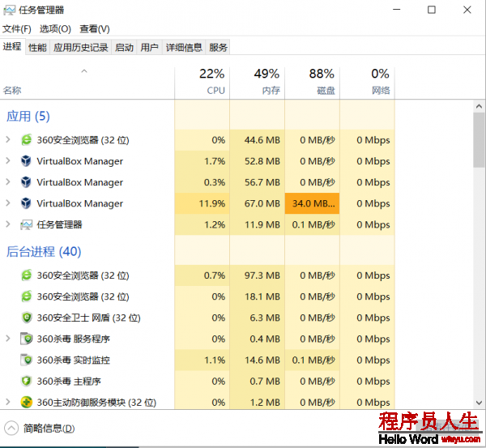Screen dimensions: 486x448
Task: Click the VirtualBox icon in the 0.3% CPU row
Action: click(26, 182)
